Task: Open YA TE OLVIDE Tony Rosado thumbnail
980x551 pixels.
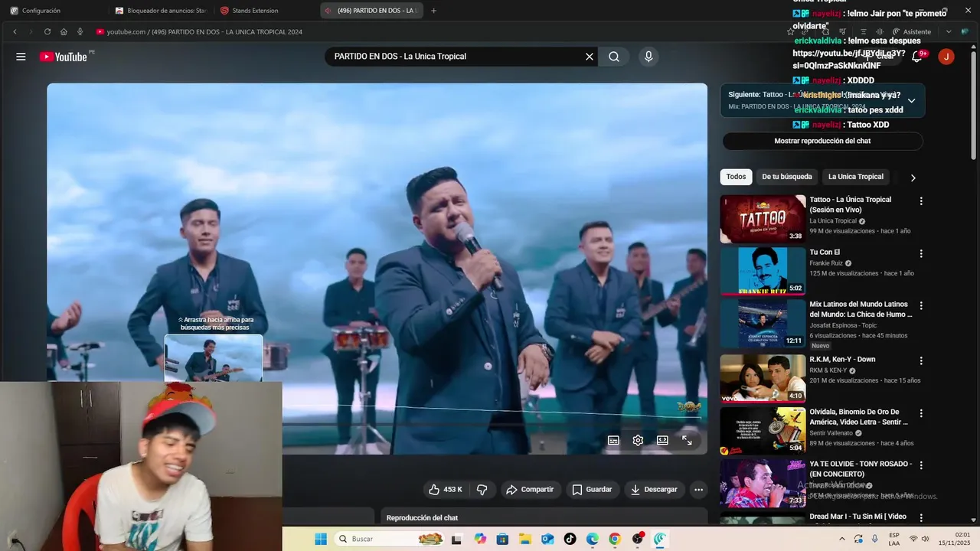Action: tap(763, 483)
